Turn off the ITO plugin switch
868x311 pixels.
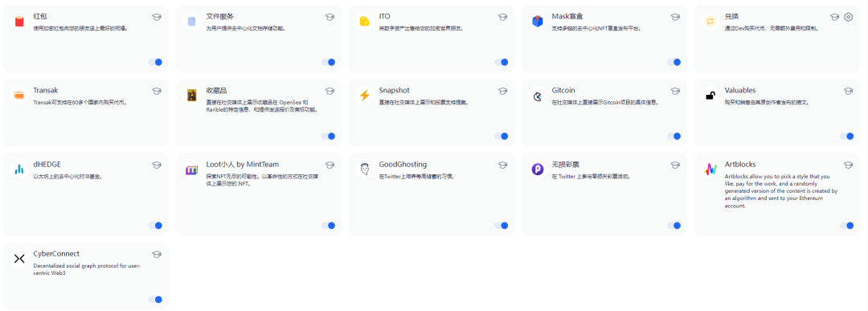pyautogui.click(x=501, y=63)
